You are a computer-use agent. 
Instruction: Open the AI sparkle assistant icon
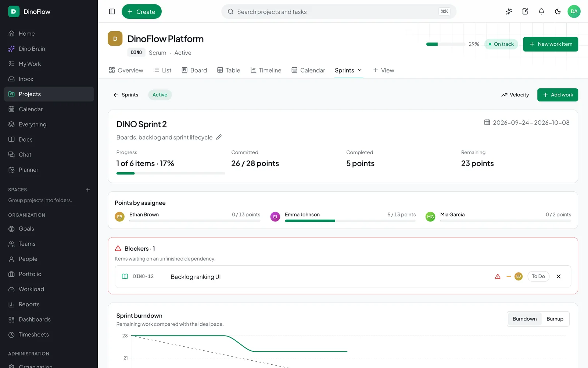(x=509, y=11)
